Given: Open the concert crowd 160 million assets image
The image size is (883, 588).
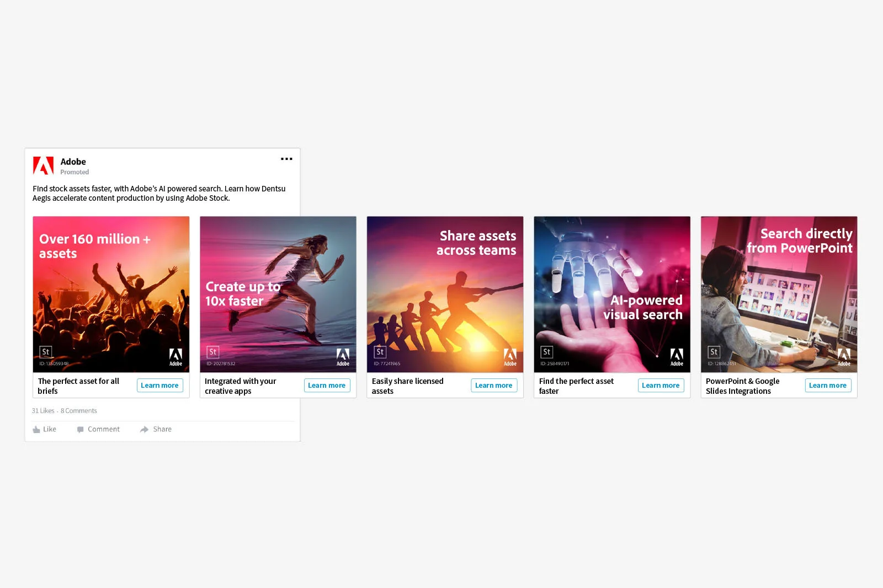Looking at the screenshot, I should tap(111, 295).
